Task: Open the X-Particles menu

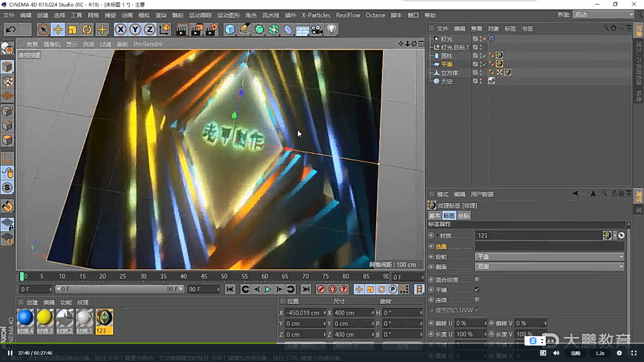Action: click(316, 15)
